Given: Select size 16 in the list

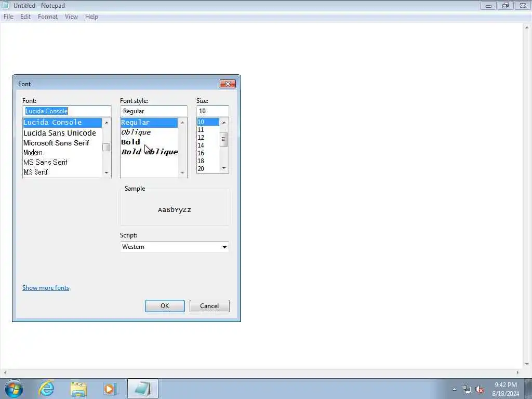Looking at the screenshot, I should pyautogui.click(x=208, y=153).
